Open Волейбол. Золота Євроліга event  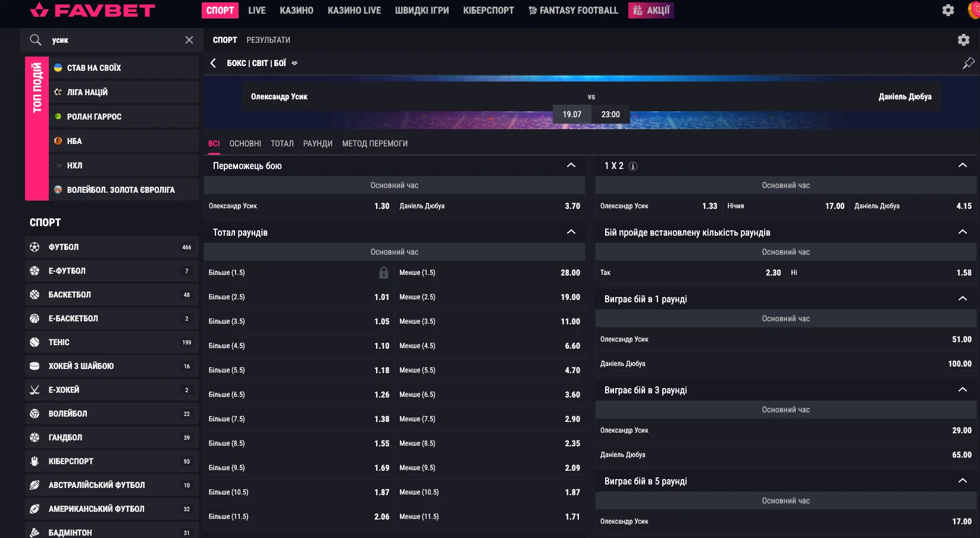click(x=124, y=190)
